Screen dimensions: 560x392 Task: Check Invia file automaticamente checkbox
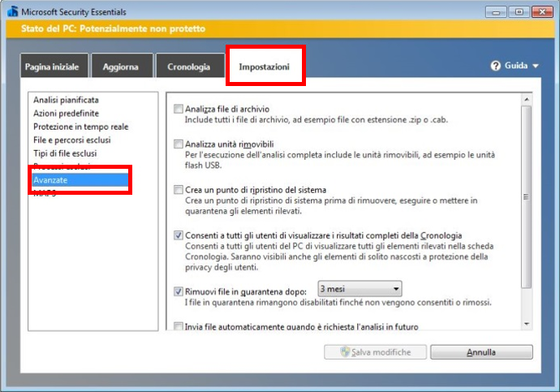click(179, 326)
